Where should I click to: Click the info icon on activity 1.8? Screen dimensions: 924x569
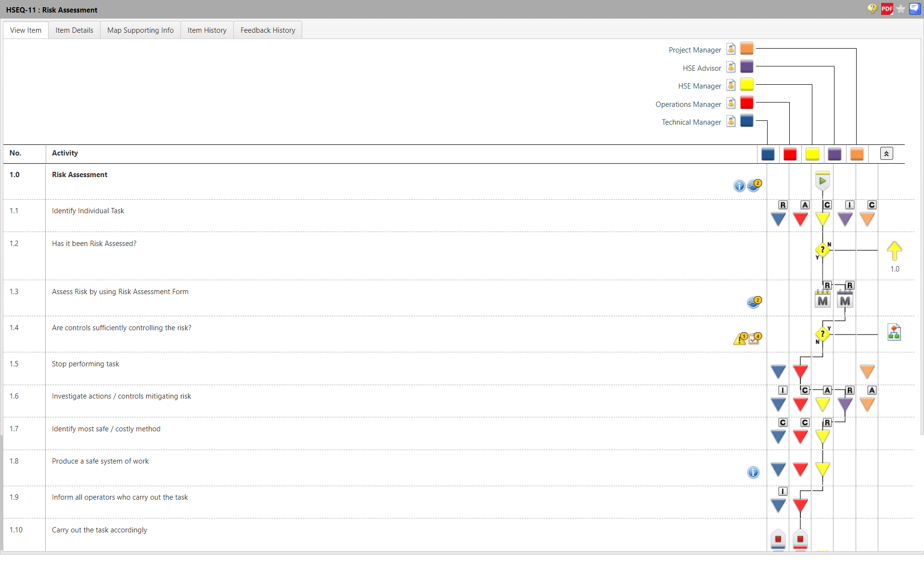click(753, 471)
